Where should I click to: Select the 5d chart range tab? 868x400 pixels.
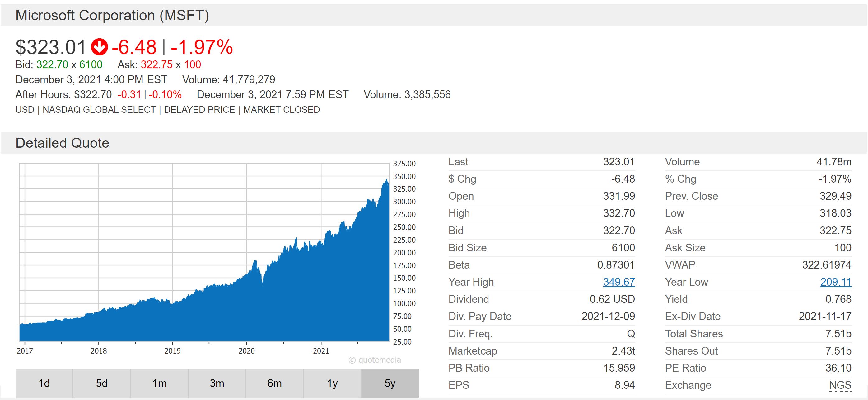[102, 383]
